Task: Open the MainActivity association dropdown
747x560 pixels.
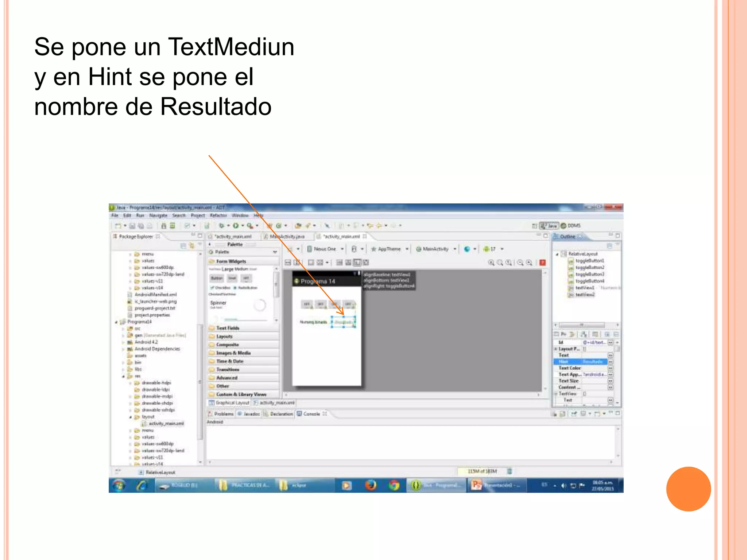Action: [436, 249]
